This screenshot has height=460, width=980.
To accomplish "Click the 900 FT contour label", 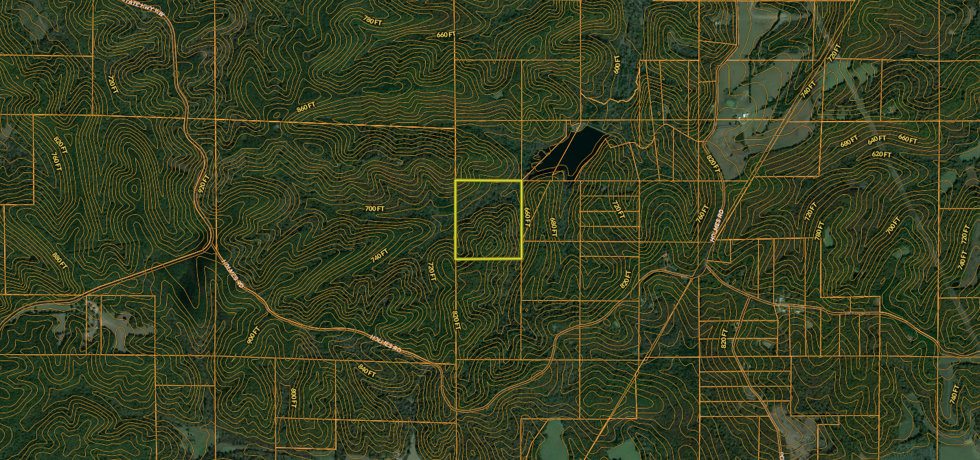I will point(251,336).
